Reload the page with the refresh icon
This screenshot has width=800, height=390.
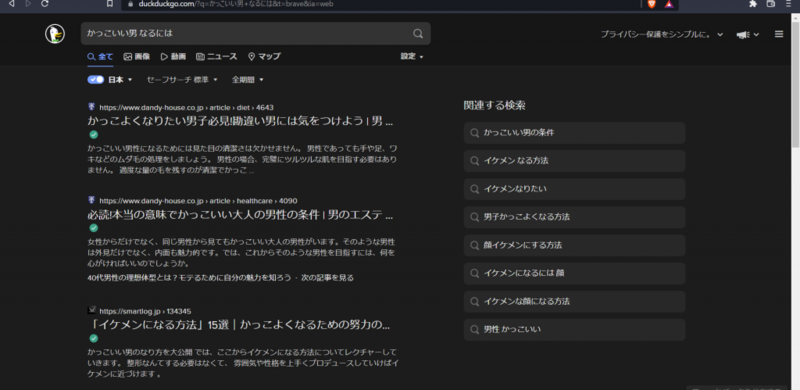(x=45, y=4)
